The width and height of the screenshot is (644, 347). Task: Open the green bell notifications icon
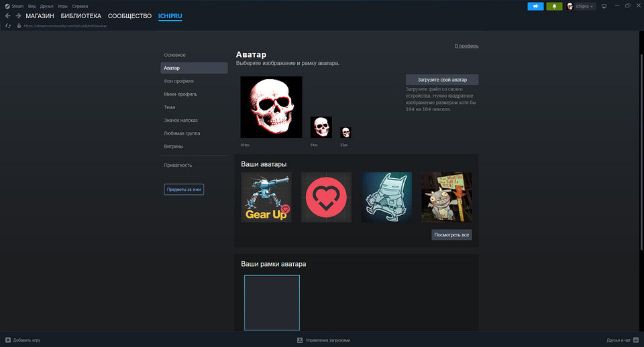tap(554, 6)
